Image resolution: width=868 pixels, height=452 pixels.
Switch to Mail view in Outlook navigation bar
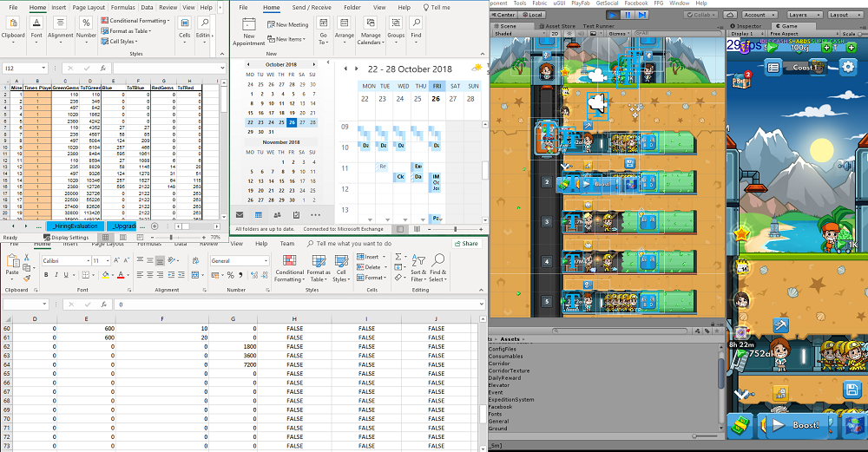point(240,214)
